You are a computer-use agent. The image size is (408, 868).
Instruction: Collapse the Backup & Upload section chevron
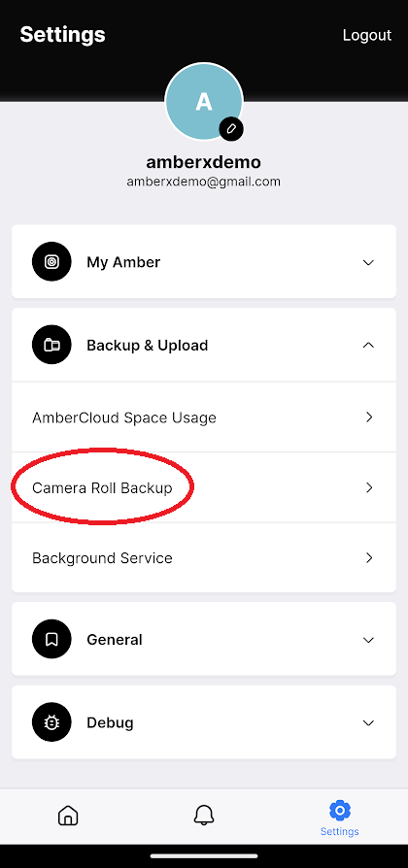pos(368,345)
